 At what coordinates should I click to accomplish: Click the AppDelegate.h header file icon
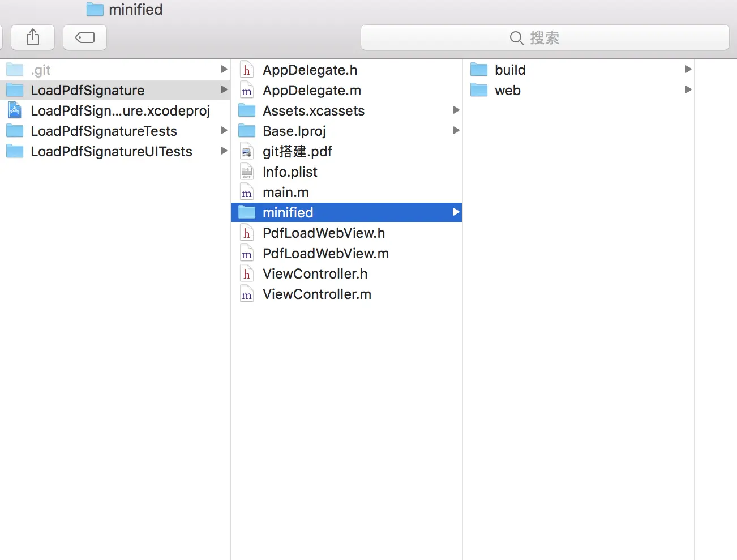(x=247, y=70)
